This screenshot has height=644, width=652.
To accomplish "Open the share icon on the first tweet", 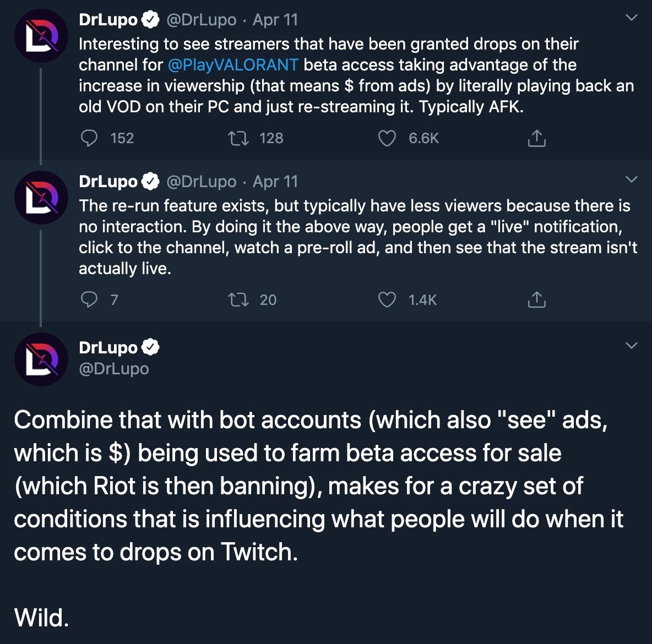I will tap(536, 138).
